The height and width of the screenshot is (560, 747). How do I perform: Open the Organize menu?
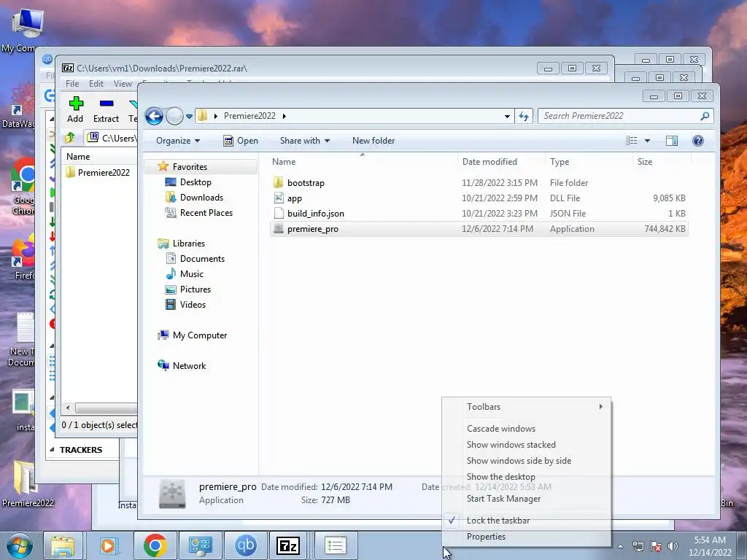[x=178, y=141]
